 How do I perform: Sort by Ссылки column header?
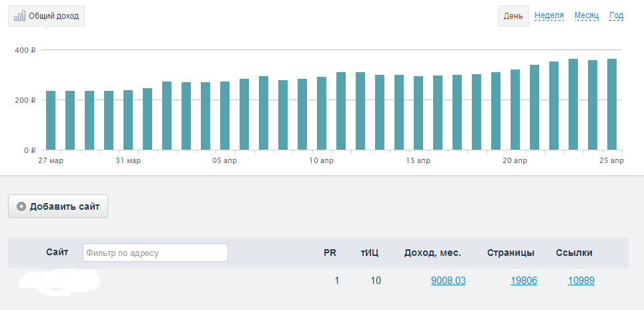coord(574,253)
